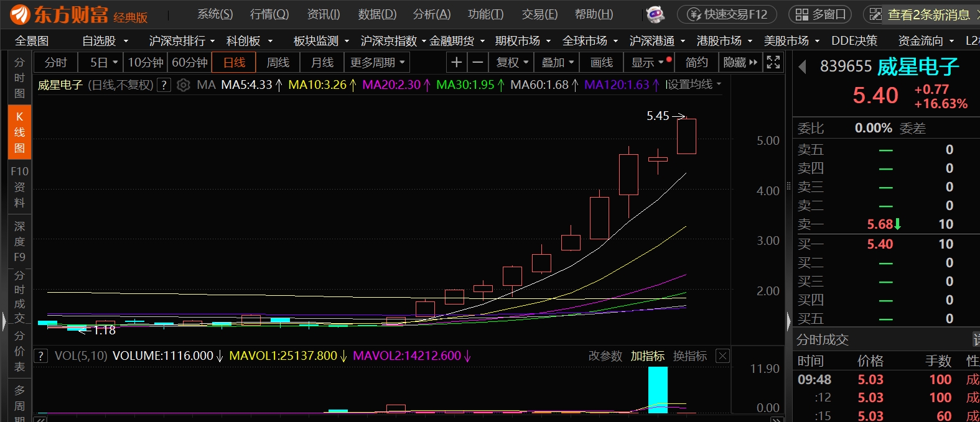Switch to 月线 monthly period

(322, 62)
